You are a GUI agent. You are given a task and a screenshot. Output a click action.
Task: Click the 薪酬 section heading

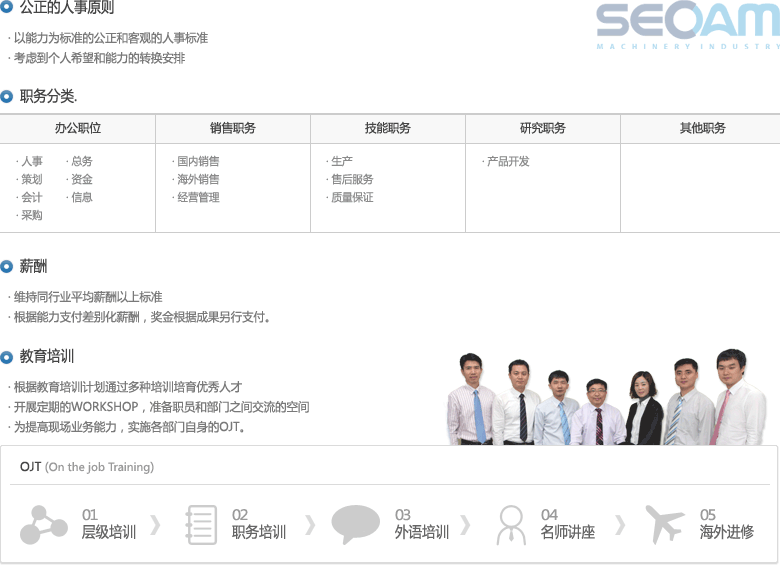33,267
